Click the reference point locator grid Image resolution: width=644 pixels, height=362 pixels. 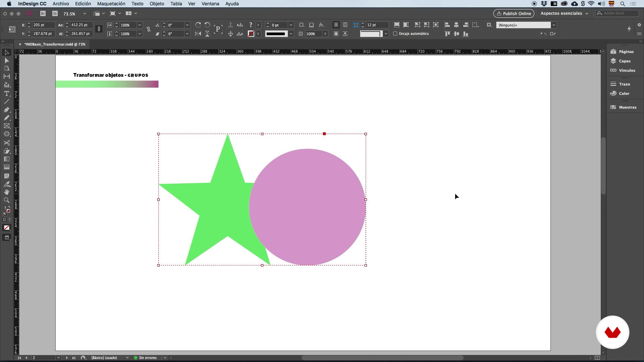tap(12, 29)
